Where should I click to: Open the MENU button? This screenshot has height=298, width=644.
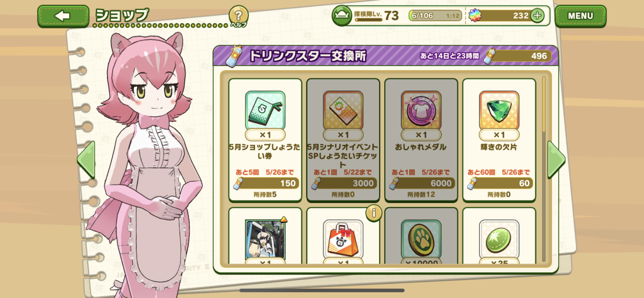pos(580,16)
